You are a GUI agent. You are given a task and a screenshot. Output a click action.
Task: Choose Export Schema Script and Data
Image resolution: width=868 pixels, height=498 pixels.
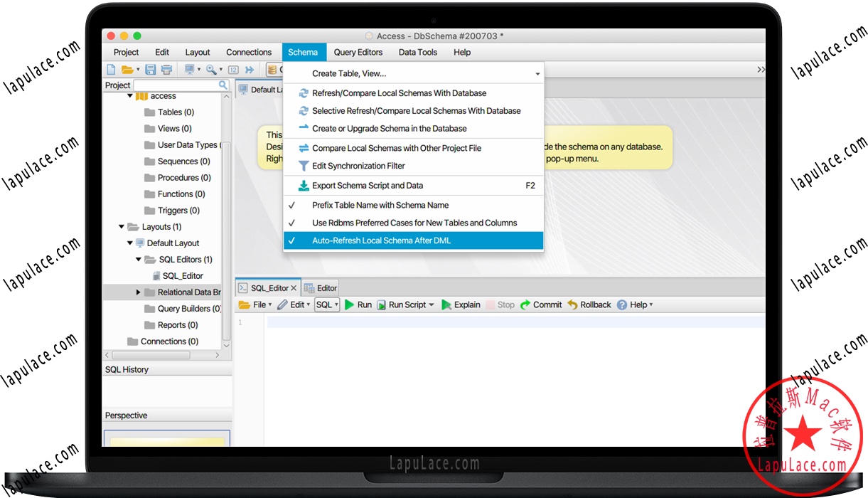point(413,186)
